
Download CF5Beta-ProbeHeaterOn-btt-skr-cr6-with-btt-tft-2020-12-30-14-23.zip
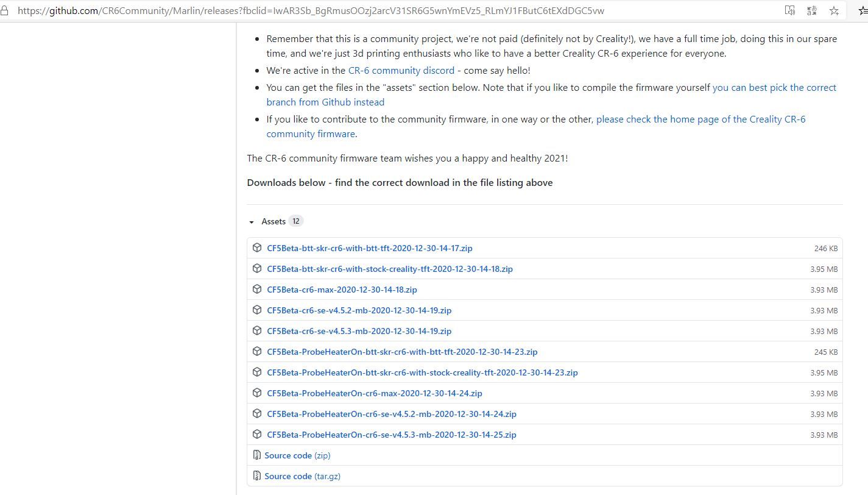click(402, 352)
